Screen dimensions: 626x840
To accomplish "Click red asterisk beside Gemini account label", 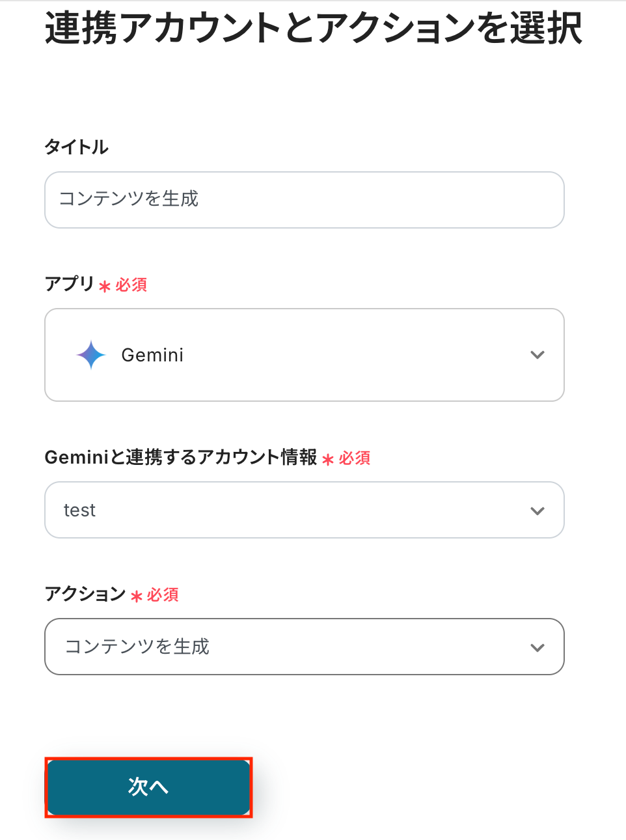I will tap(328, 460).
